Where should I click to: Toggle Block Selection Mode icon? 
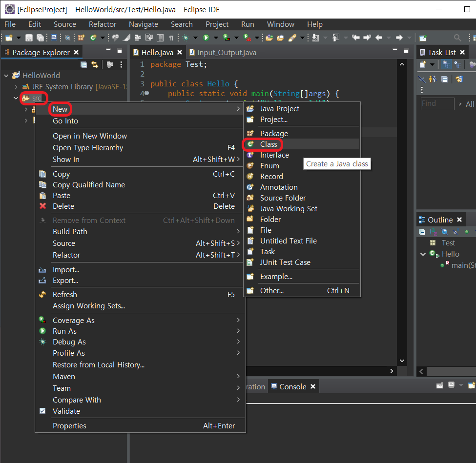click(160, 38)
